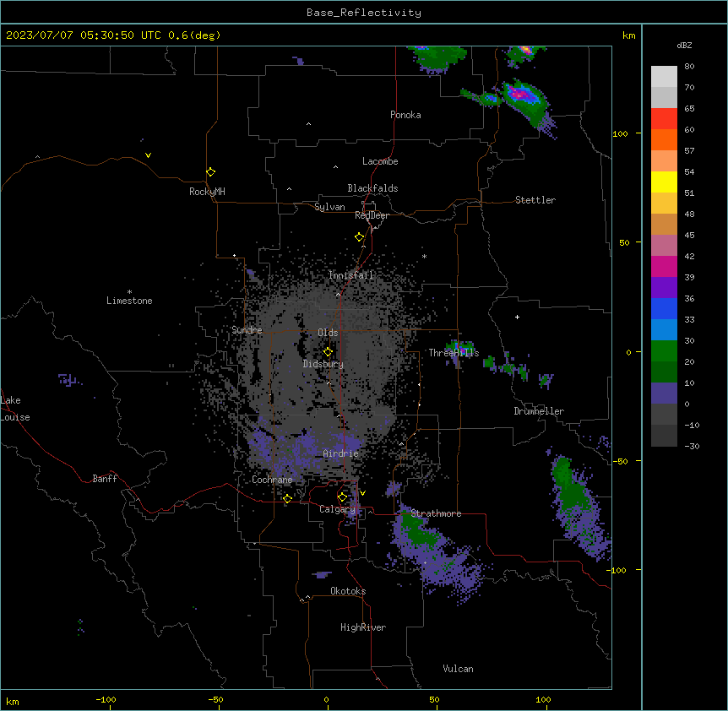Click the ThreeHills label

[x=454, y=353]
